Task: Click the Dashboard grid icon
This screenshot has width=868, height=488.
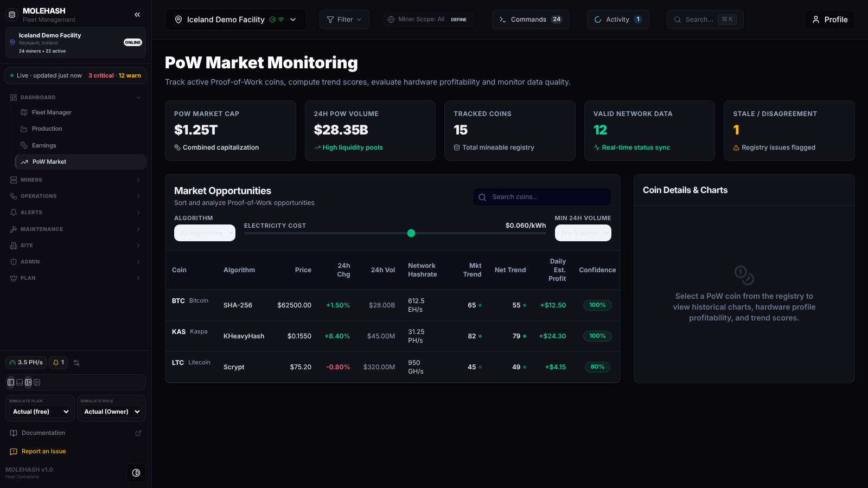Action: (x=14, y=98)
